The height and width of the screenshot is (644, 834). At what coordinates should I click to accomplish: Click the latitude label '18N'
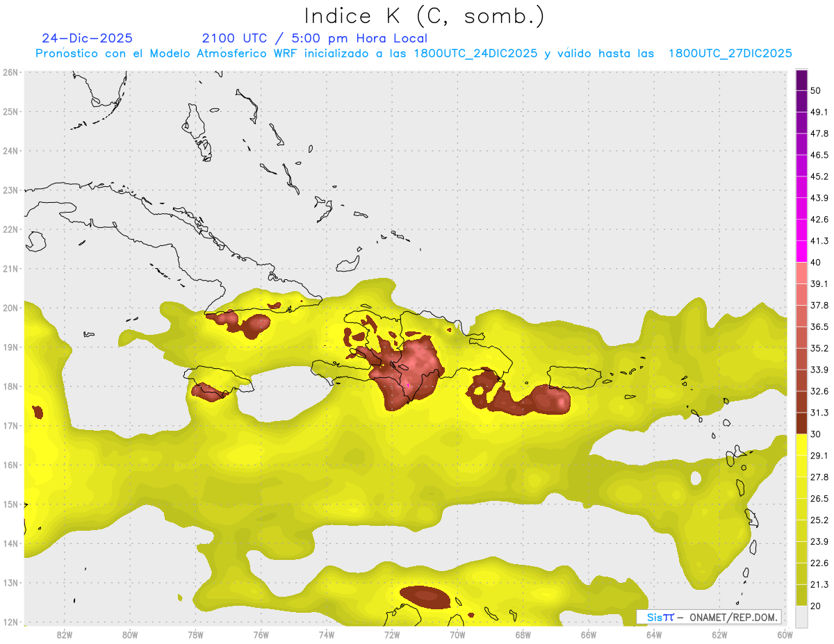pos(10,386)
